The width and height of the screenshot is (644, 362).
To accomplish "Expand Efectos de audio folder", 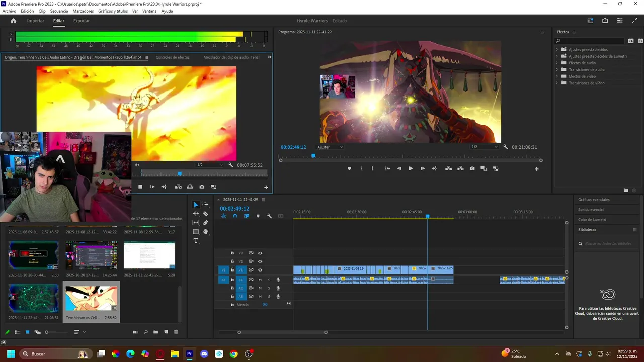I will coord(557,63).
